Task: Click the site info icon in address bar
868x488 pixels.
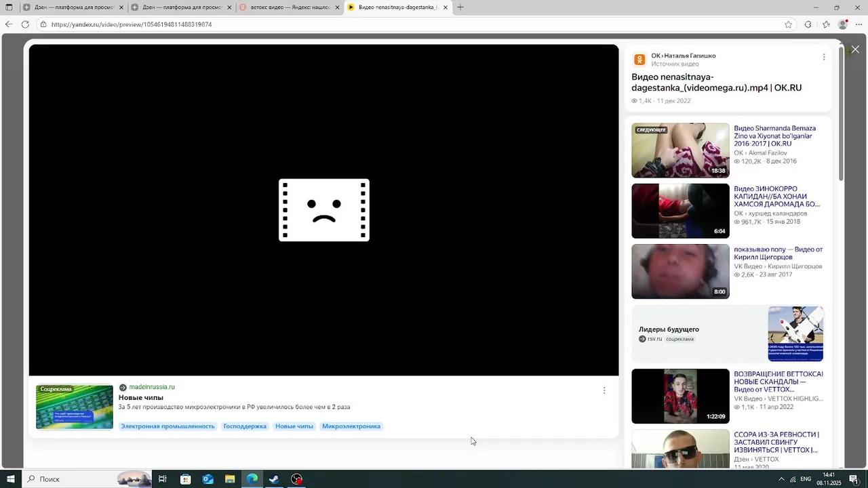Action: [x=43, y=24]
